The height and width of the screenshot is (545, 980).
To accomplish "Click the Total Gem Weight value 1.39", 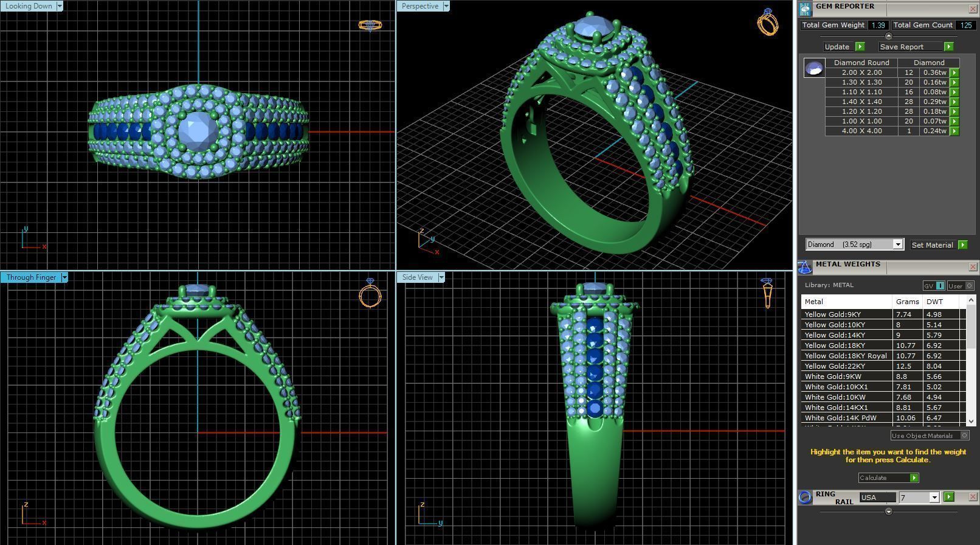I will coord(878,25).
